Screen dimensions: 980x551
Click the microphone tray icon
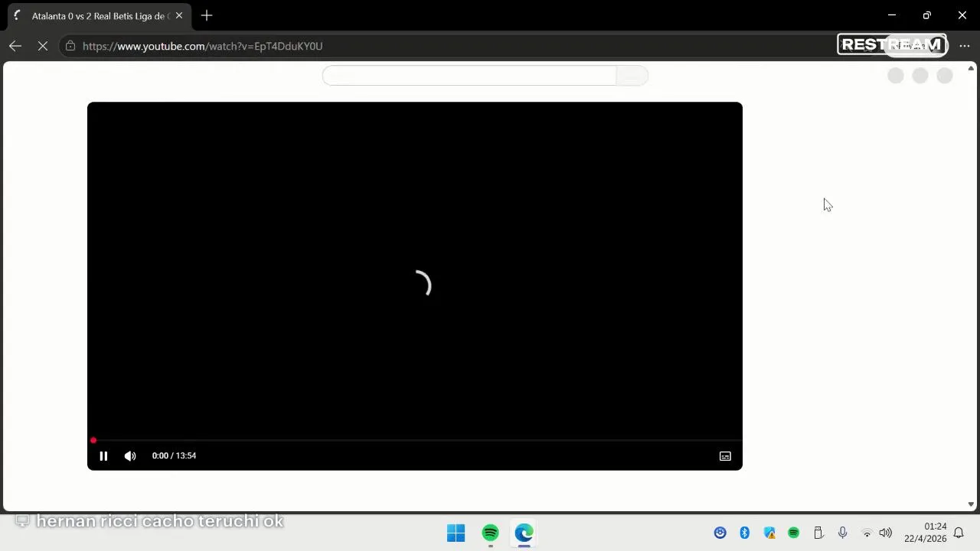point(843,533)
